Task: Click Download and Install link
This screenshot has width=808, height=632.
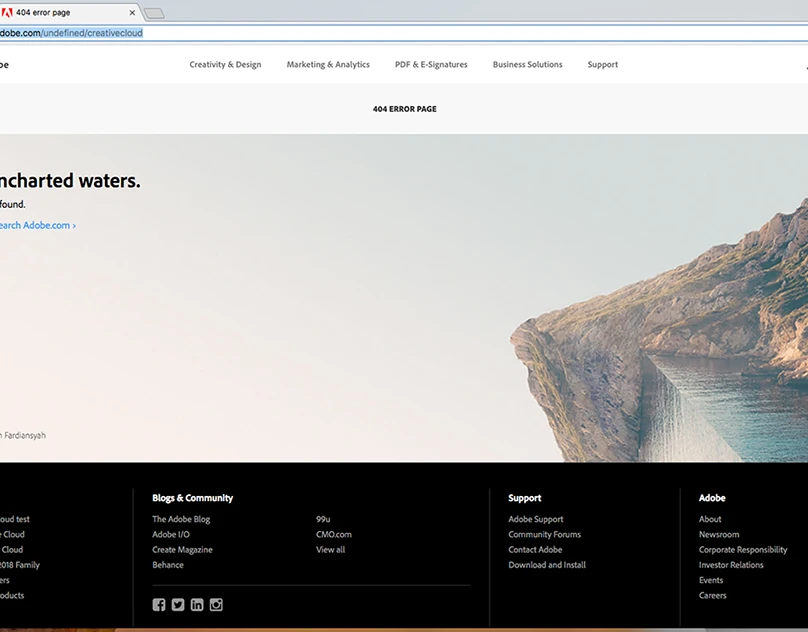Action: click(x=547, y=565)
